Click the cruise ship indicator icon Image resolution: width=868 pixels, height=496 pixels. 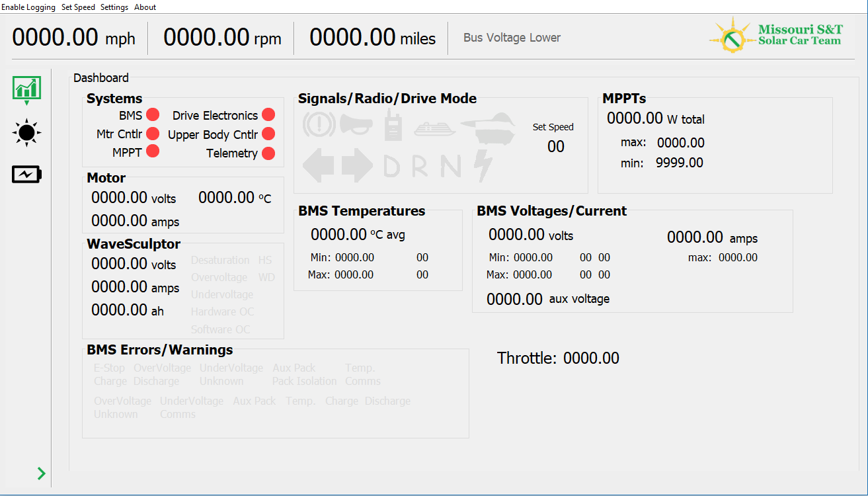[436, 129]
